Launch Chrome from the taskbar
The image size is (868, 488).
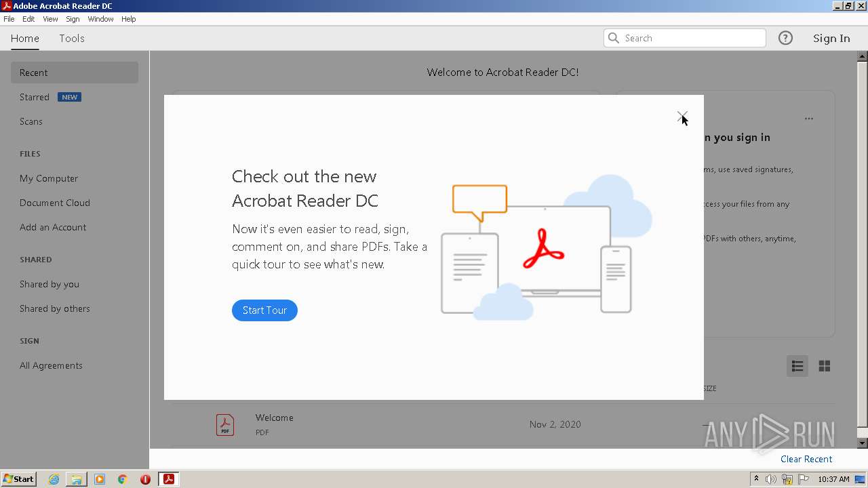click(x=123, y=479)
